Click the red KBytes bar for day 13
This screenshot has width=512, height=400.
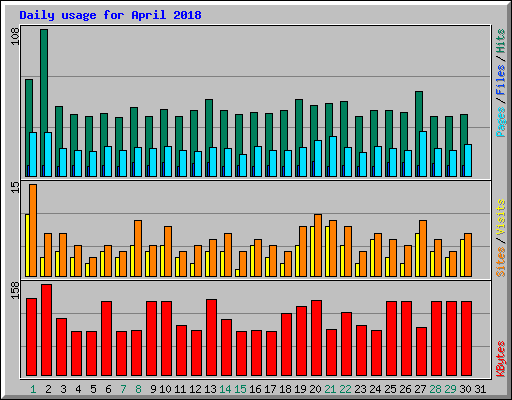point(212,338)
